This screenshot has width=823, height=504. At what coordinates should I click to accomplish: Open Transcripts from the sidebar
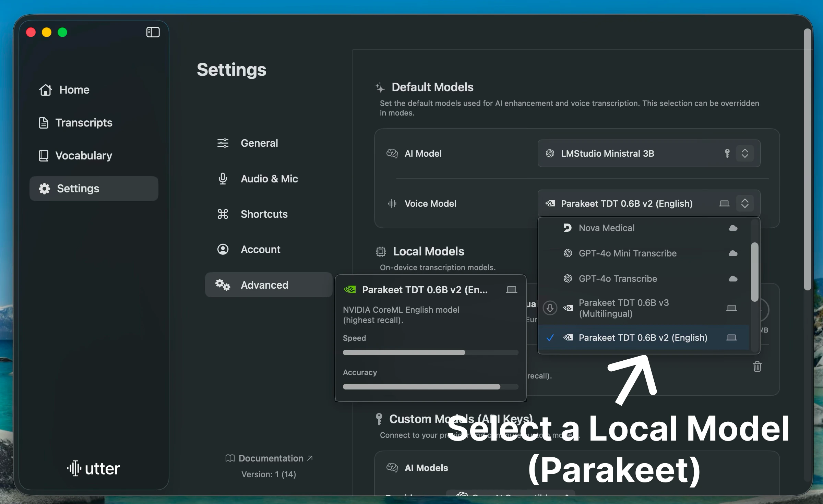[84, 122]
